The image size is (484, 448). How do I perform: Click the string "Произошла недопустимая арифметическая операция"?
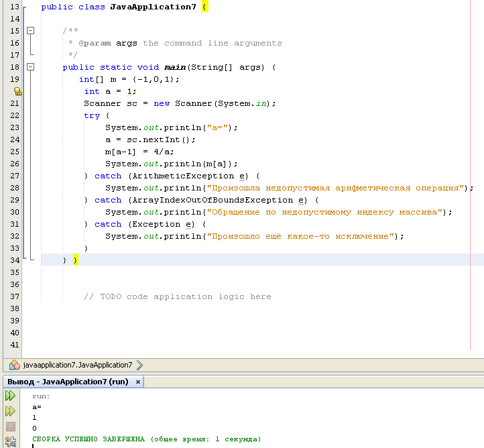click(336, 188)
